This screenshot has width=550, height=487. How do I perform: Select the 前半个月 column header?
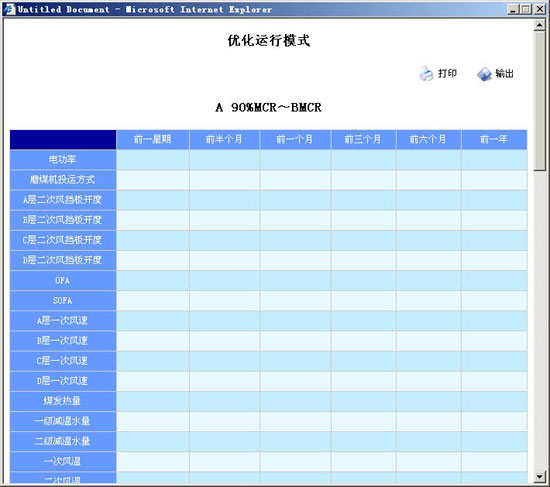[x=224, y=140]
